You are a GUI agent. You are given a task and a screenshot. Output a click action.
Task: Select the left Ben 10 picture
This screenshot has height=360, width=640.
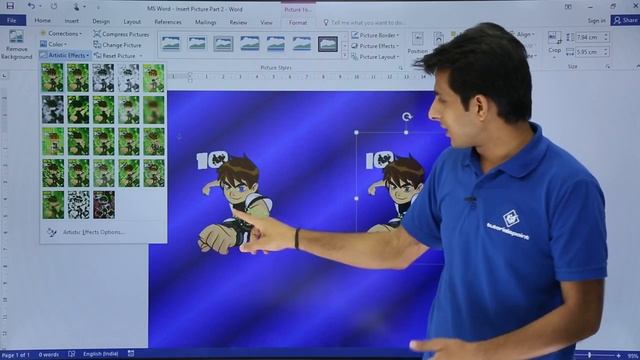(x=235, y=202)
